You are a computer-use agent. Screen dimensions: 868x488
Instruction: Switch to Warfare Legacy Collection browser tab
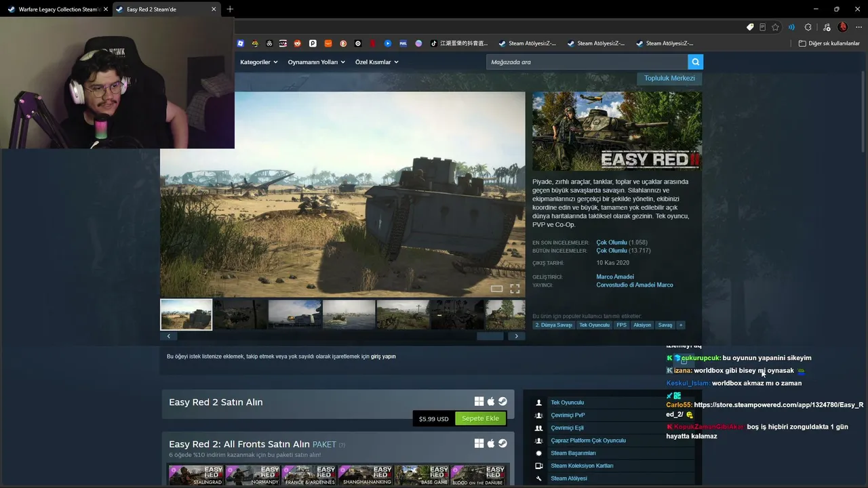(56, 9)
